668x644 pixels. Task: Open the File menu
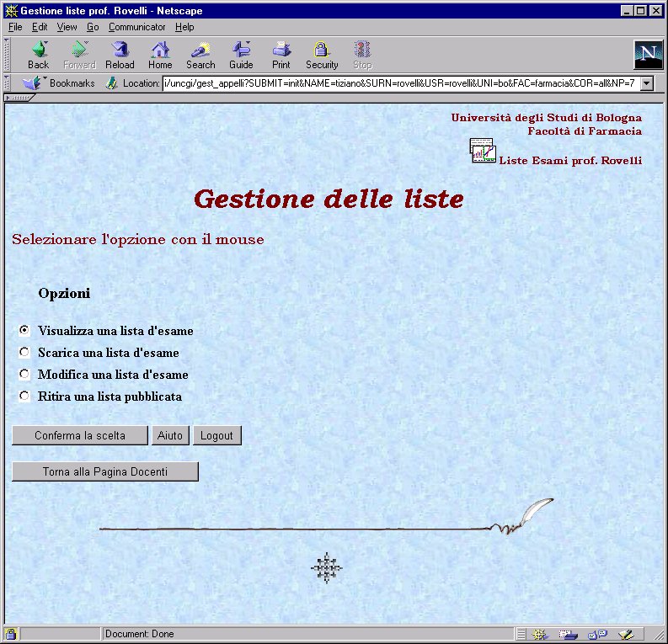[x=15, y=27]
